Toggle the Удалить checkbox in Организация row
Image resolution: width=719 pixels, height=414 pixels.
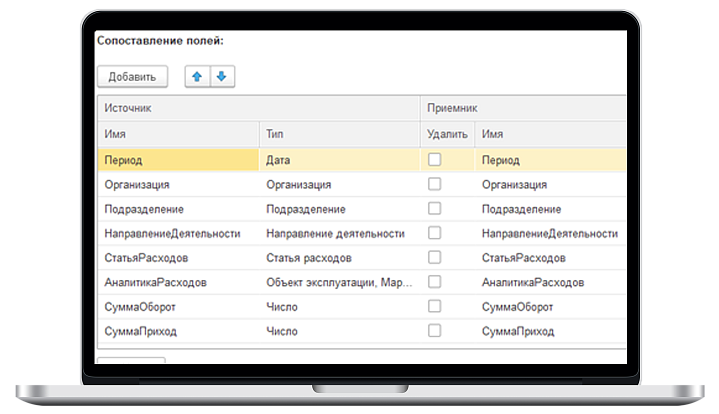click(x=434, y=184)
